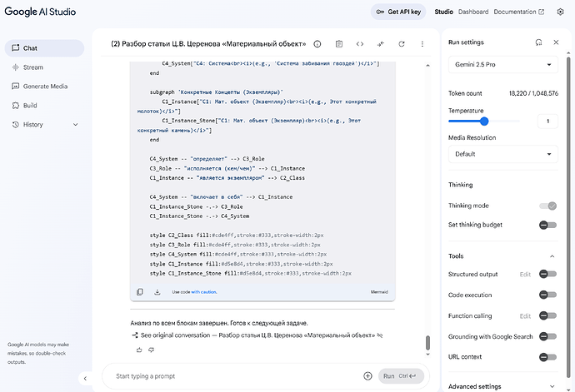Click the thumbs down icon

[x=151, y=350]
